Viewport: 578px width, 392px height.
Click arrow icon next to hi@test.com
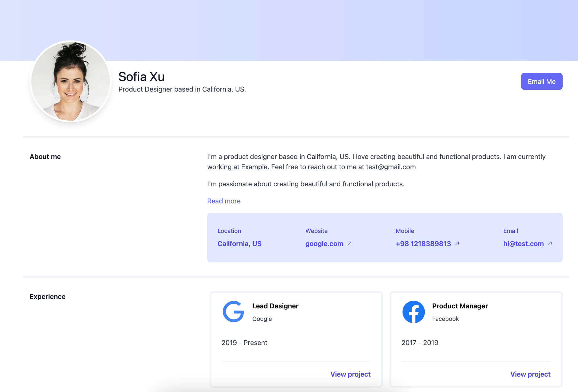click(x=550, y=244)
